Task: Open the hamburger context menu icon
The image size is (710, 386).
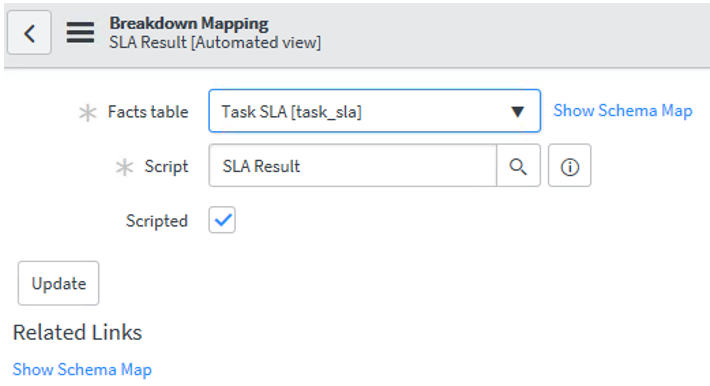Action: click(80, 33)
